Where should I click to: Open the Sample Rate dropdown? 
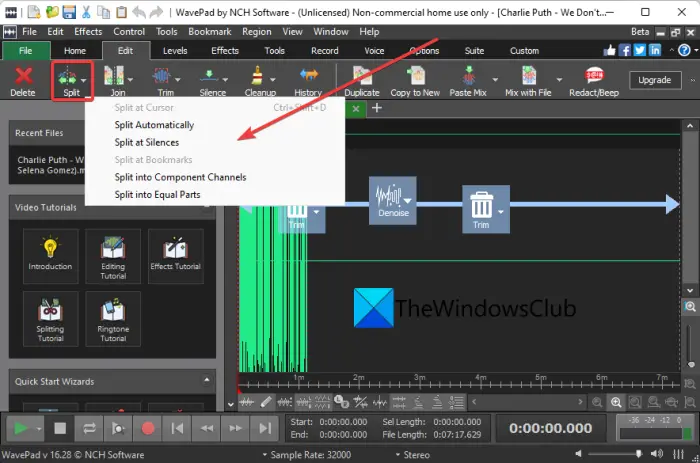[x=307, y=455]
